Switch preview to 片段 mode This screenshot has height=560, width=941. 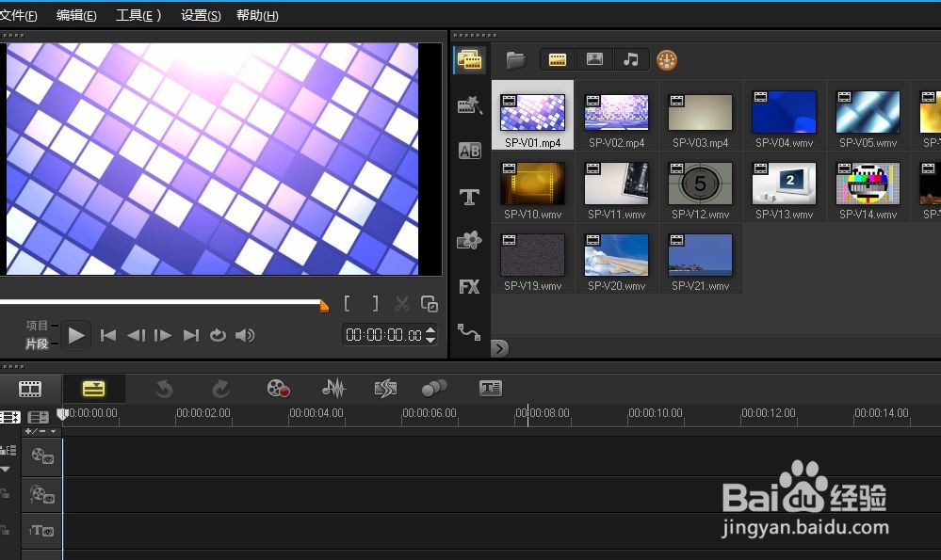click(x=38, y=344)
